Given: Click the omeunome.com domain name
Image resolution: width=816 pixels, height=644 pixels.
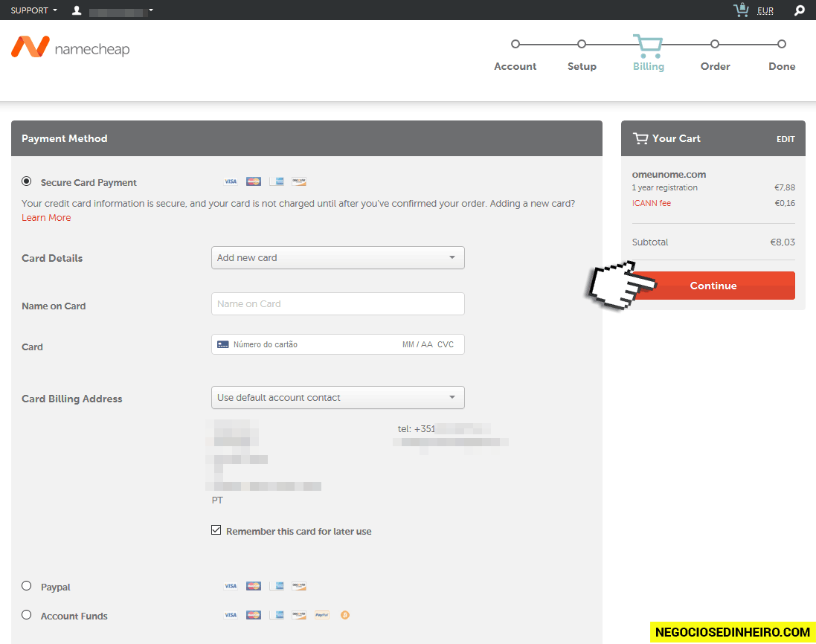Looking at the screenshot, I should tap(669, 174).
